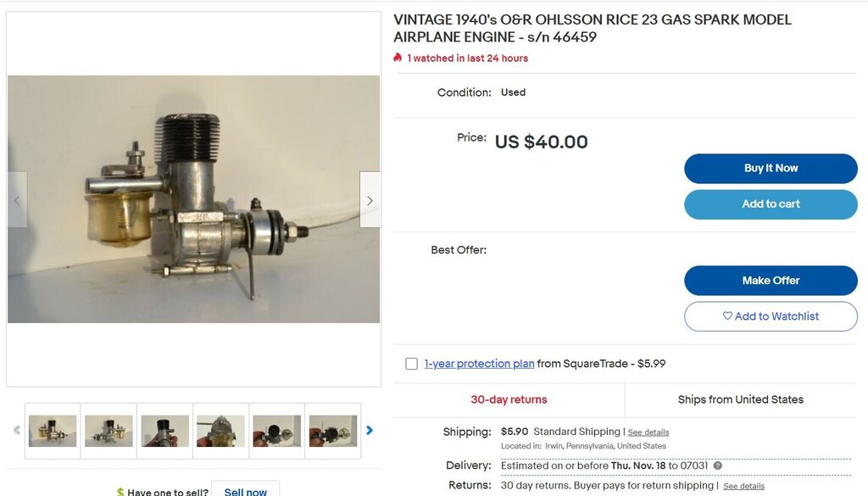Viewport: 868px width, 496px height.
Task: Click the red flame watched icon
Action: (x=398, y=58)
